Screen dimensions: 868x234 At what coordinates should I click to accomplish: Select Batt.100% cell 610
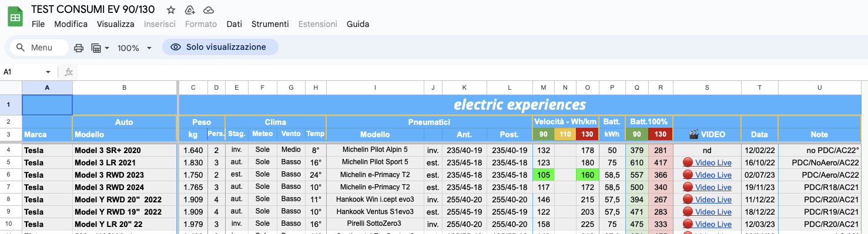click(x=636, y=162)
